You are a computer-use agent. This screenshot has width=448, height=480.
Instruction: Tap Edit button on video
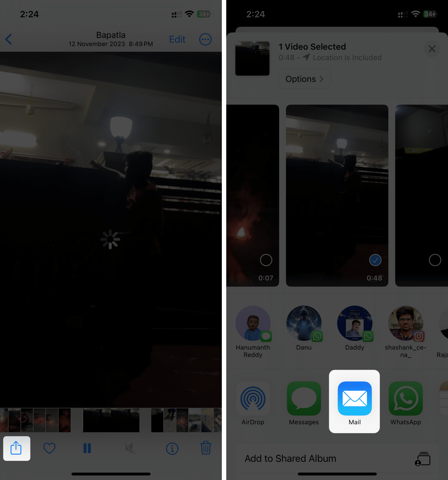tap(177, 39)
